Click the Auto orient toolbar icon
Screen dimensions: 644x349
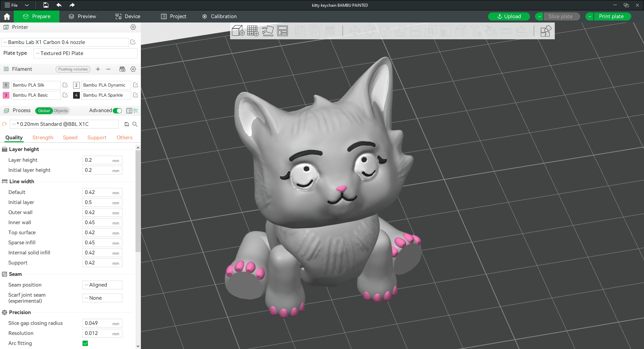coord(268,31)
